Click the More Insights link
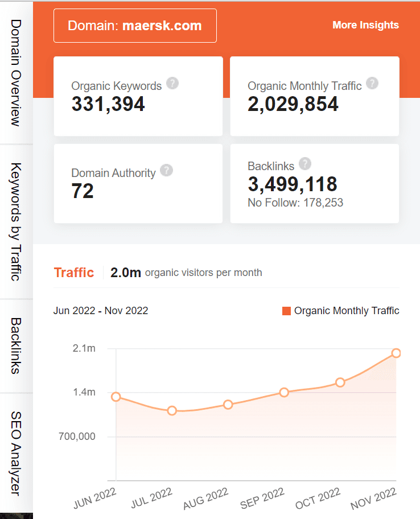The height and width of the screenshot is (519, 420). 366,25
